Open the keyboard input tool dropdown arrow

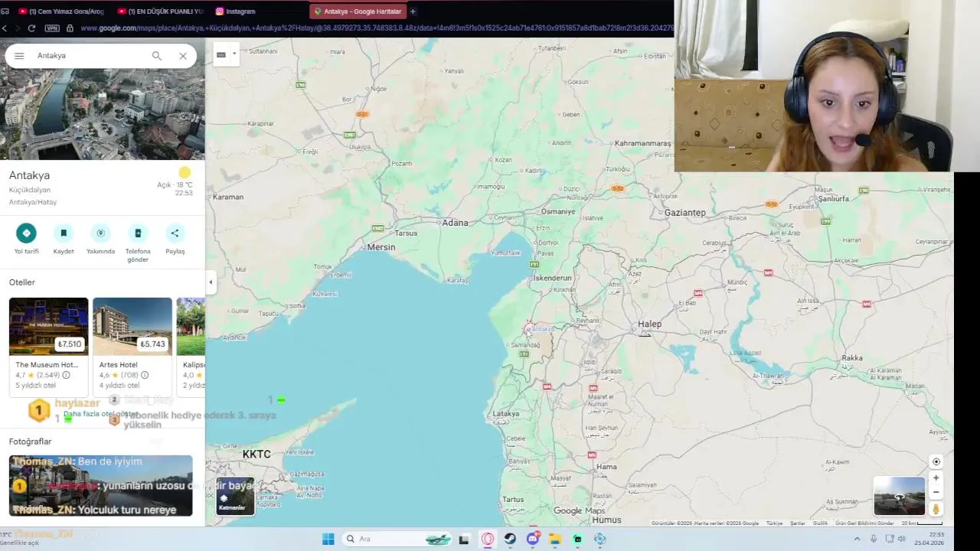(x=234, y=54)
